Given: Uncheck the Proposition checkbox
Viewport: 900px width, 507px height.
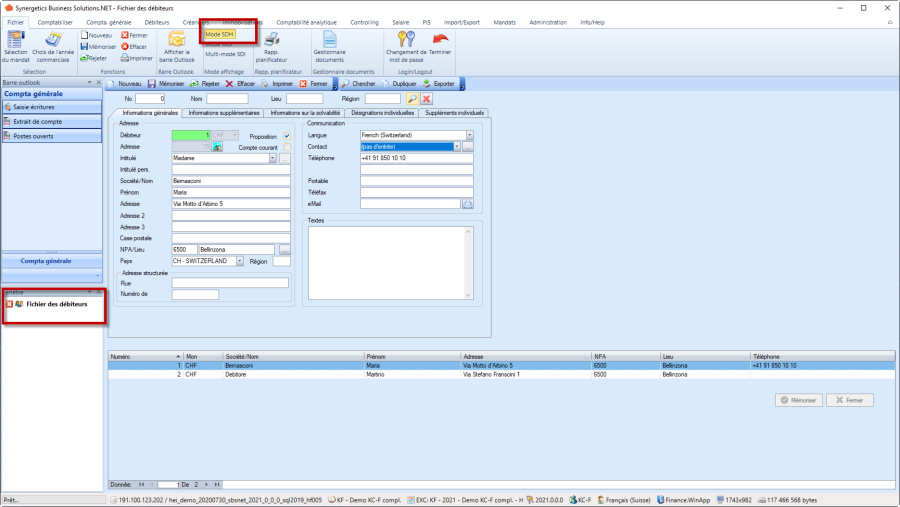Looking at the screenshot, I should tap(287, 135).
